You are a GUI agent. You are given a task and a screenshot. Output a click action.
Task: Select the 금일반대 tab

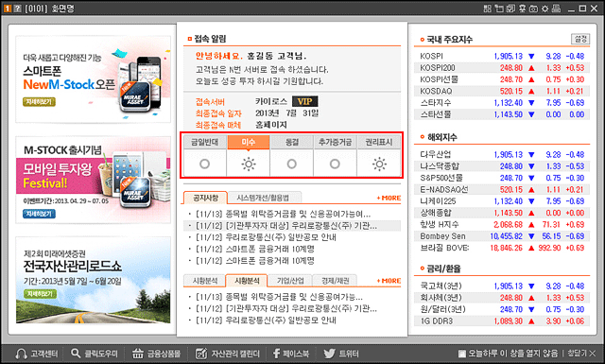[205, 142]
